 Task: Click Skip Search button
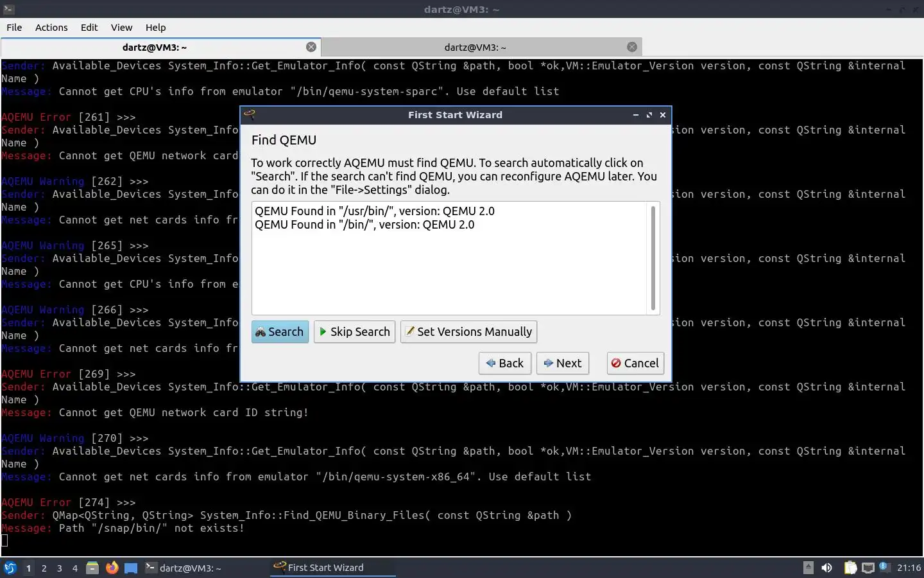(x=354, y=332)
